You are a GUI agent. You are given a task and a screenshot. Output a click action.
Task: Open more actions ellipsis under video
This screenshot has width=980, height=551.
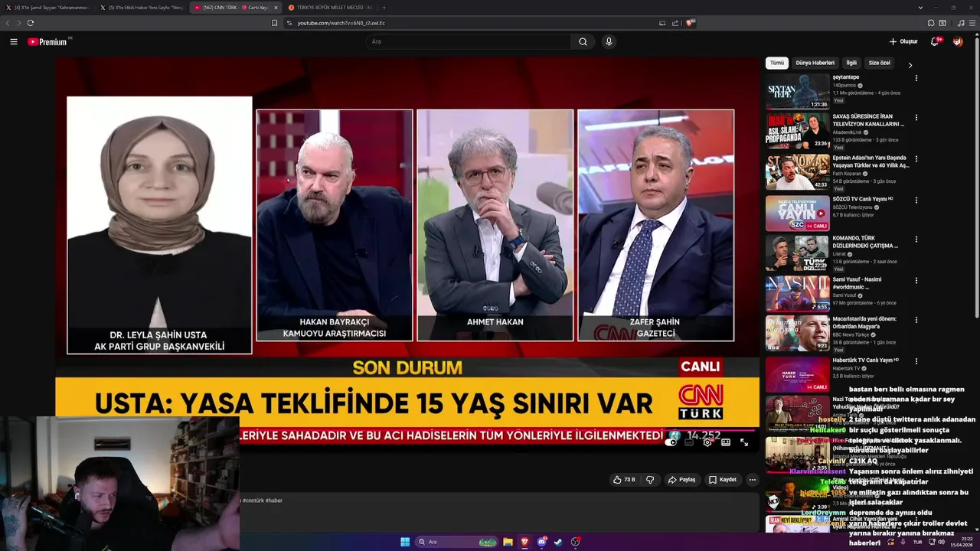(x=752, y=480)
